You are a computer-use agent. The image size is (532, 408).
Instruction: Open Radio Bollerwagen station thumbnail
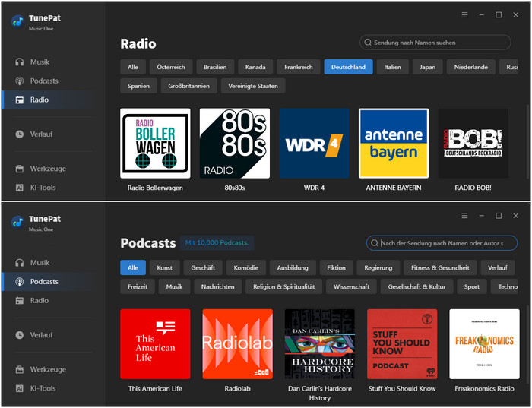click(155, 144)
